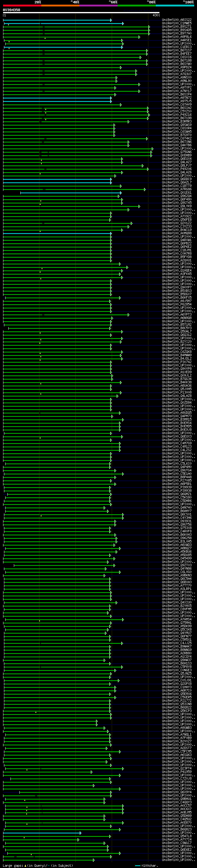Click hit label UniRef100_Q4RXW1
Viewport: 197px width, 868px height.
[177, 240]
